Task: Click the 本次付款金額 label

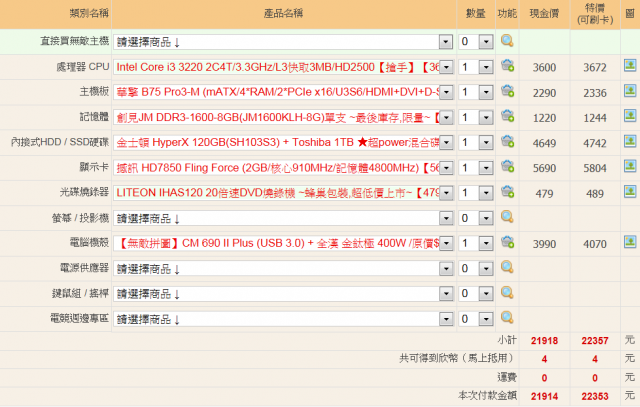Action: coord(487,395)
